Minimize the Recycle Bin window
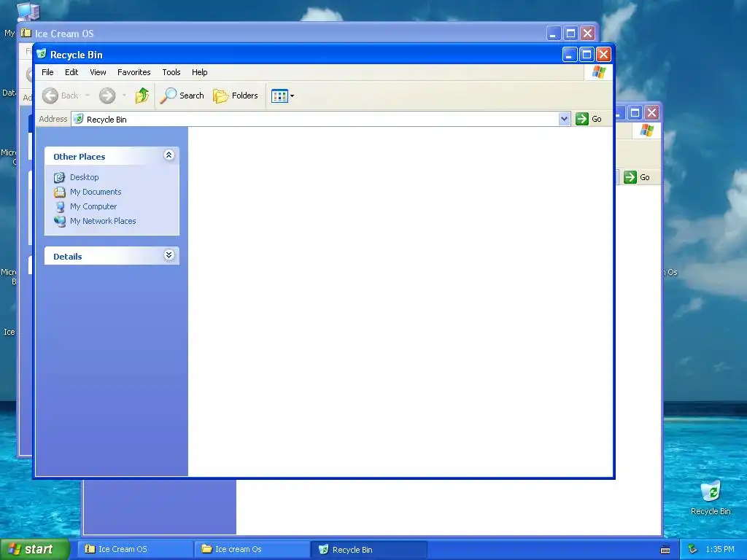Viewport: 747px width, 560px height. pos(569,55)
